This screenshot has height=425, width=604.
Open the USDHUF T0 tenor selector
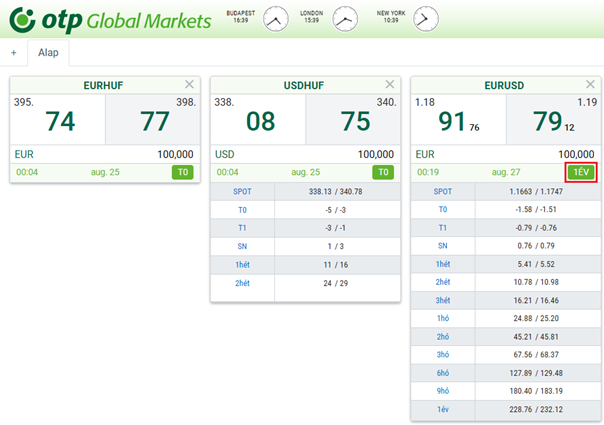point(383,172)
